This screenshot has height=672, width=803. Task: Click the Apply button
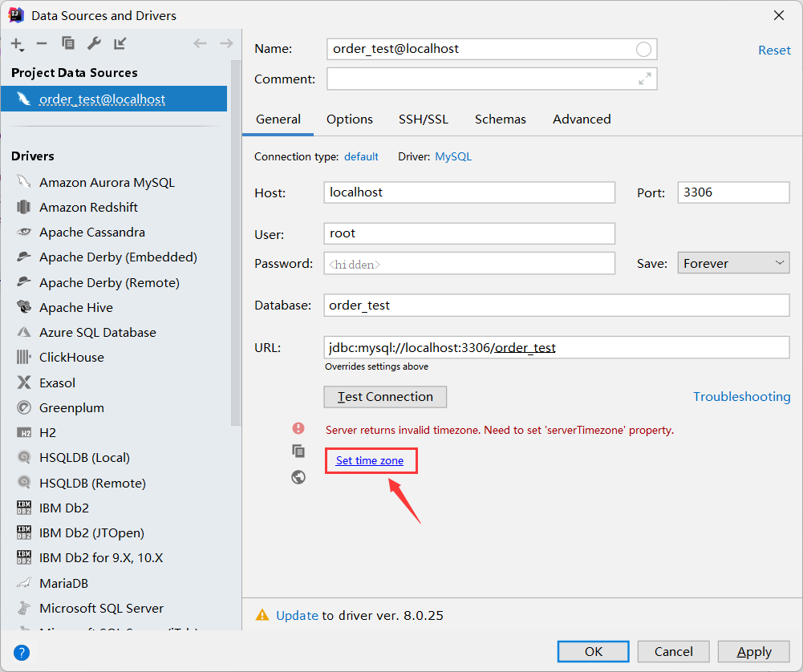click(x=754, y=651)
